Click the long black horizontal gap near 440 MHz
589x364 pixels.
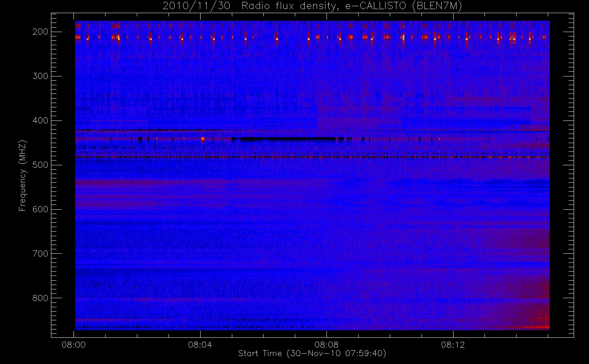[288, 139]
